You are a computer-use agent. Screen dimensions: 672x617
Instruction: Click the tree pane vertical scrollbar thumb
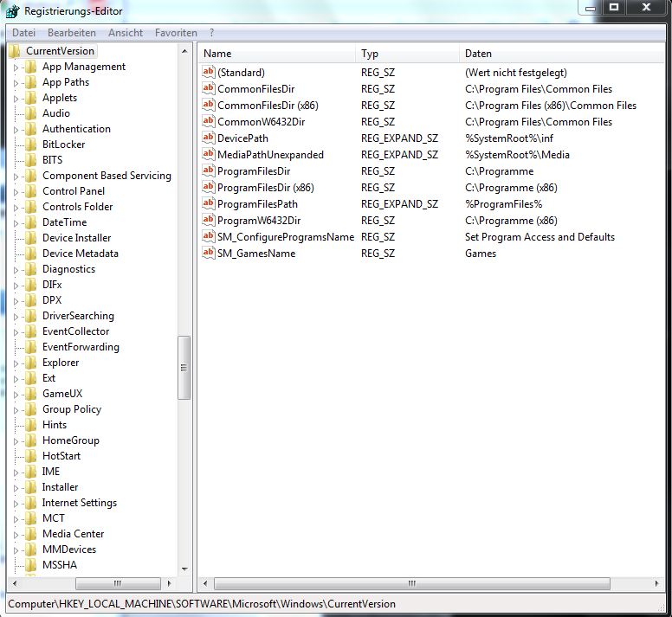(x=184, y=368)
